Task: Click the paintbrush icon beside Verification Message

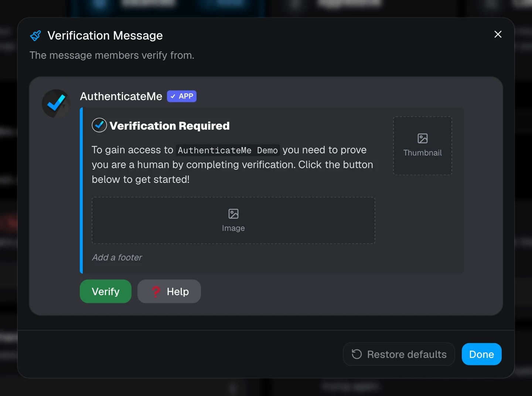Action: (35, 35)
